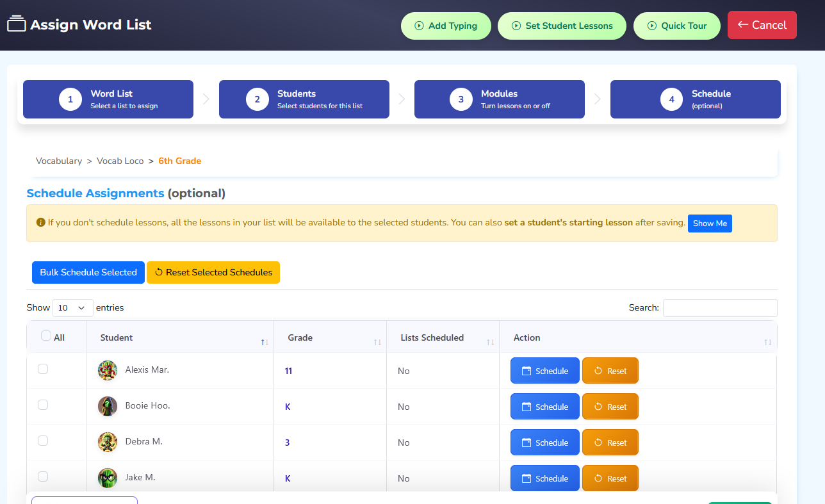Click the name Booie Hoo.

[x=148, y=406]
